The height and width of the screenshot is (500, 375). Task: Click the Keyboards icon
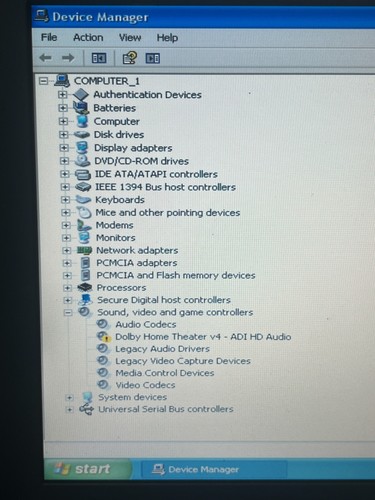[83, 200]
